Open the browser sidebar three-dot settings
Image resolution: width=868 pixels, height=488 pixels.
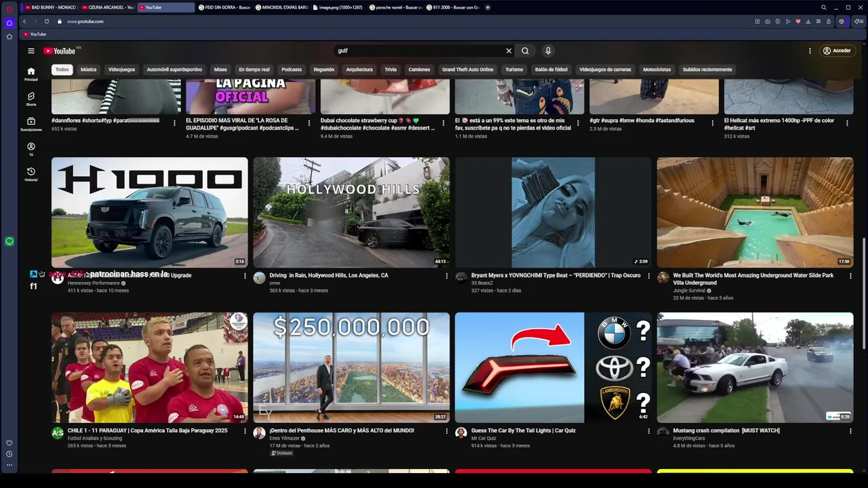coord(9,465)
